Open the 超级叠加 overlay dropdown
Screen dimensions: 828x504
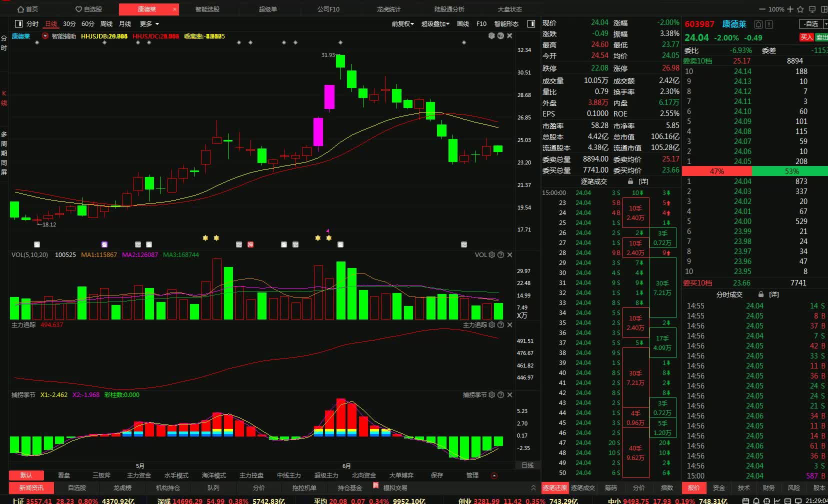pos(435,23)
